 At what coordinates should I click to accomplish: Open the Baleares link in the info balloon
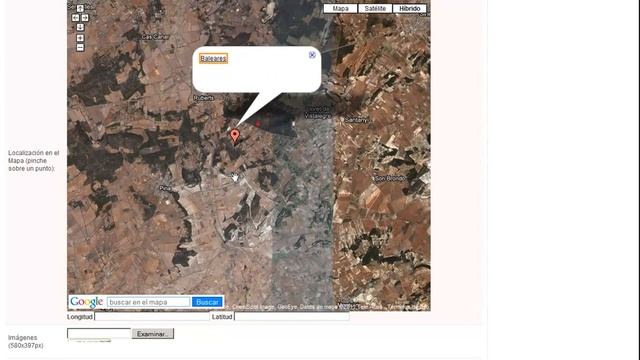point(213,59)
